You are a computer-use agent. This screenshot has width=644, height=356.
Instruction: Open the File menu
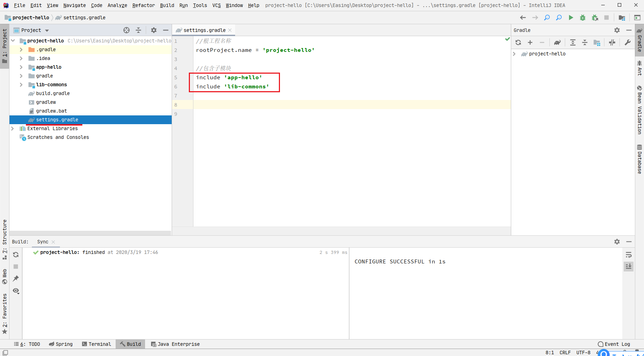[19, 5]
